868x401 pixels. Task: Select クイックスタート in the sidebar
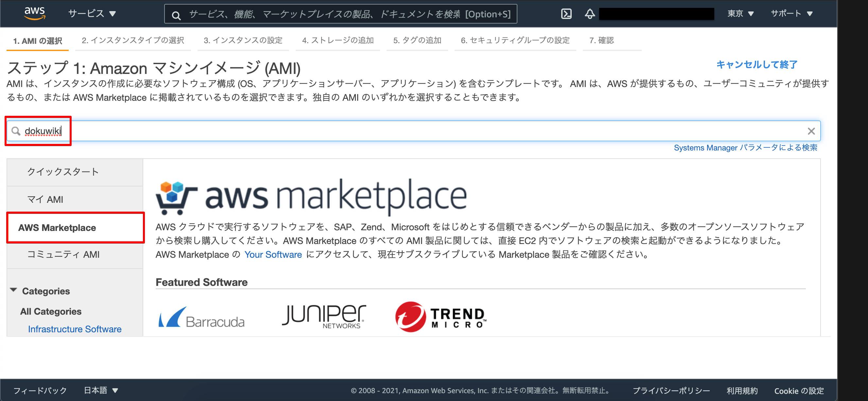(75, 172)
